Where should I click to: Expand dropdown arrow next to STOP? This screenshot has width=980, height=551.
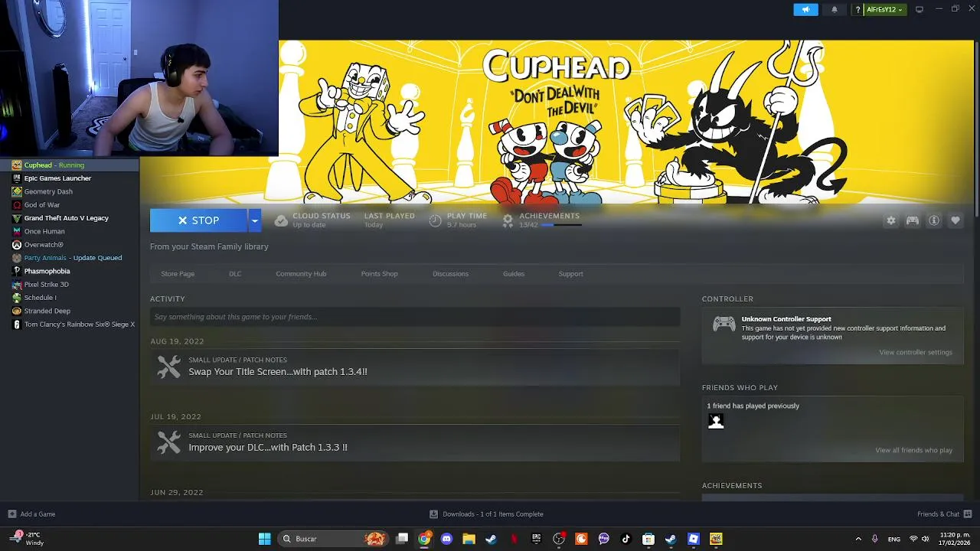point(254,220)
